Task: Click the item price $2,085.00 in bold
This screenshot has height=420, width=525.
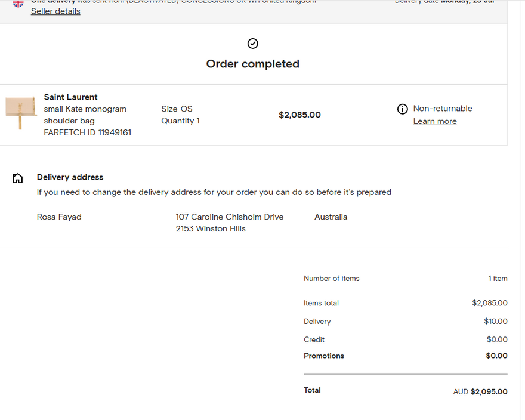Action: pyautogui.click(x=299, y=115)
